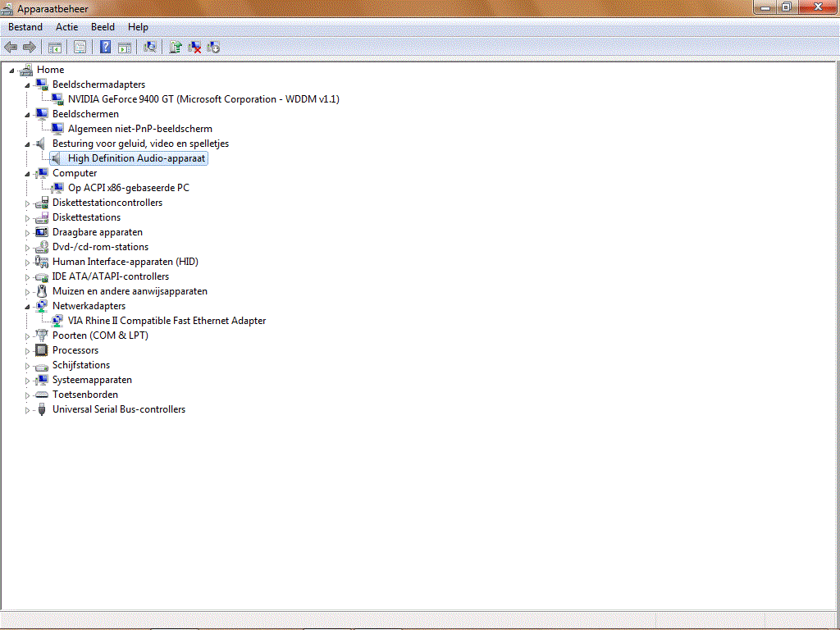840x630 pixels.
Task: Click the Toetsenborden keyboard icon
Action: tap(42, 395)
